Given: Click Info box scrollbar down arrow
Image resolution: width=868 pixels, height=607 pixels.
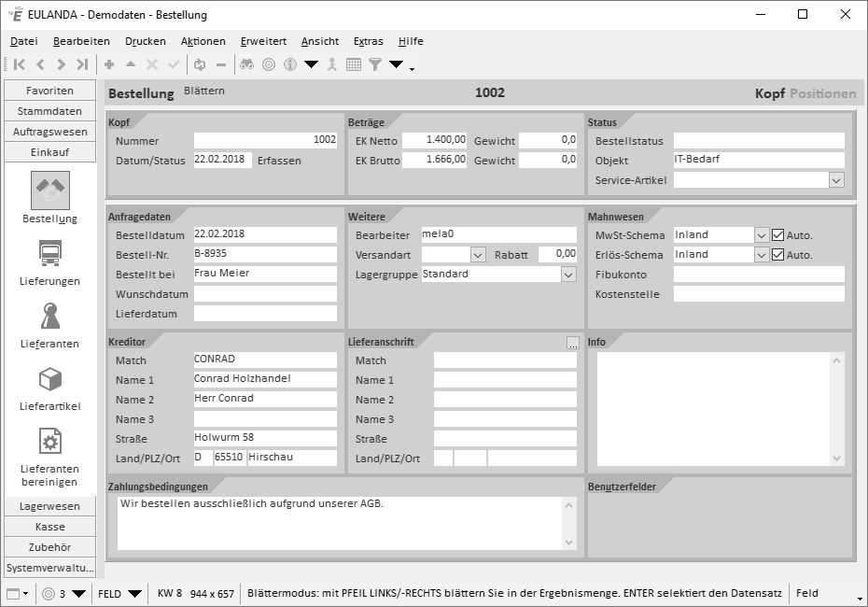Looking at the screenshot, I should coord(836,458).
